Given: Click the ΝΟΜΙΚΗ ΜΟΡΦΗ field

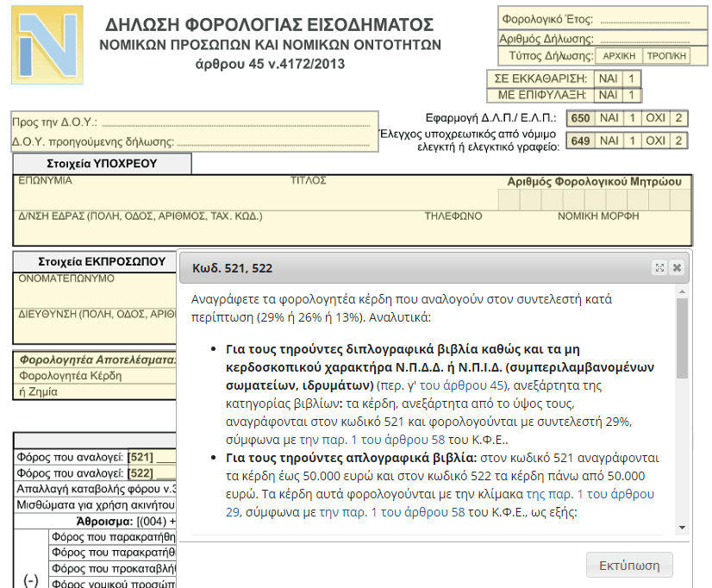Looking at the screenshot, I should 623,228.
